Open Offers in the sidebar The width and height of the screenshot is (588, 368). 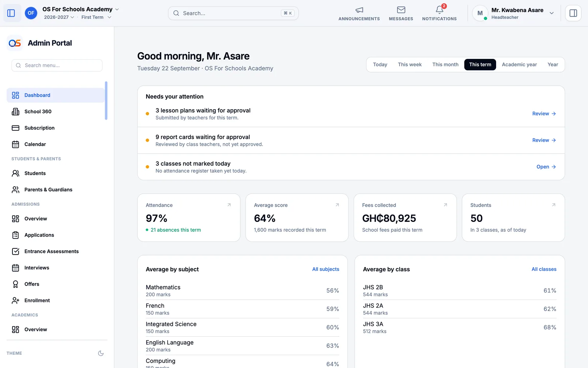coord(55,284)
